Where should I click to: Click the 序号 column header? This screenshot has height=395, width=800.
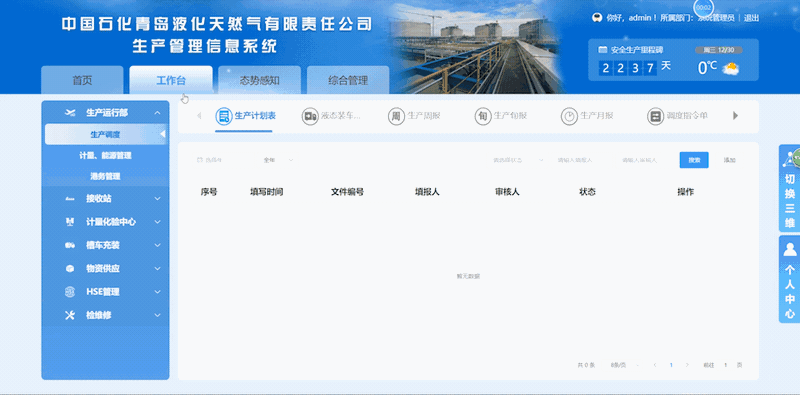(x=209, y=192)
